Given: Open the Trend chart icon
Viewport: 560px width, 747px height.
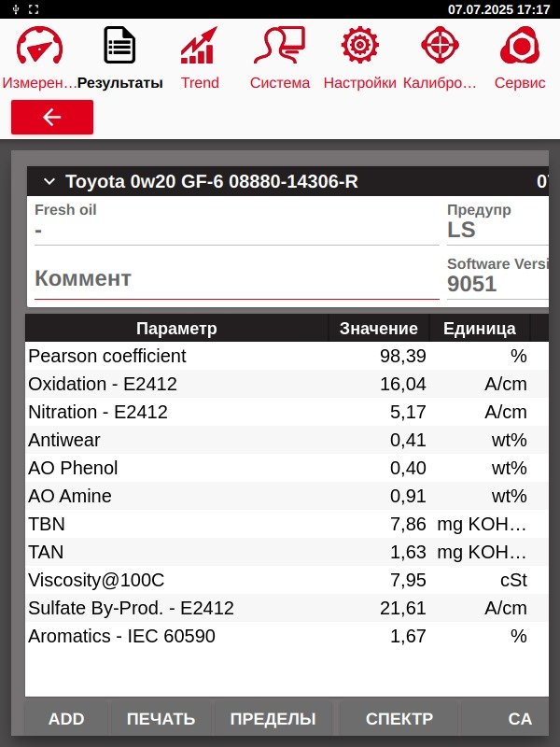Looking at the screenshot, I should 199,45.
